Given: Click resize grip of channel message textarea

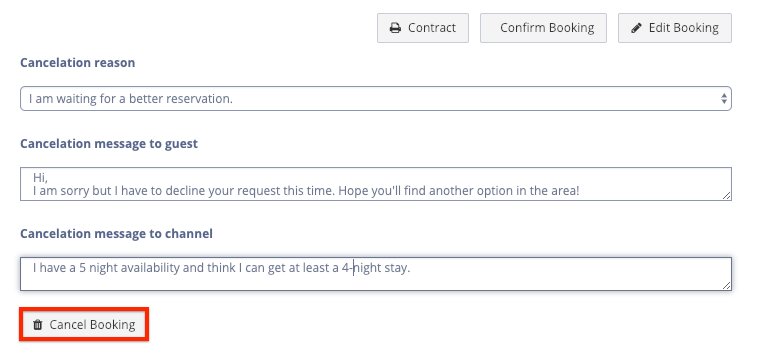Looking at the screenshot, I should click(726, 285).
